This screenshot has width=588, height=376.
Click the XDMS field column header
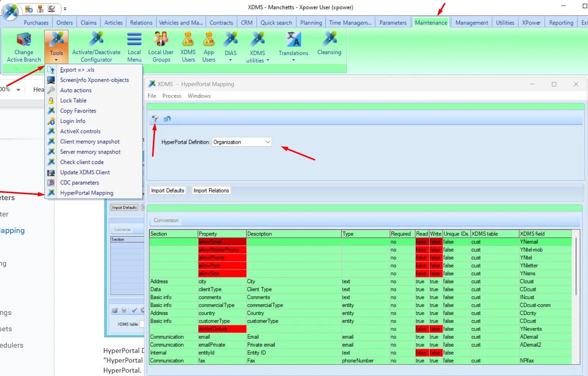pos(545,234)
